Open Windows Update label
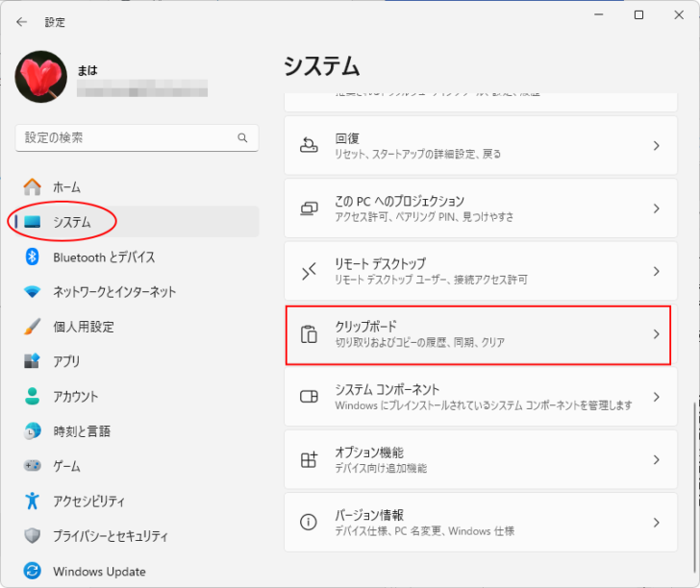 pyautogui.click(x=99, y=572)
